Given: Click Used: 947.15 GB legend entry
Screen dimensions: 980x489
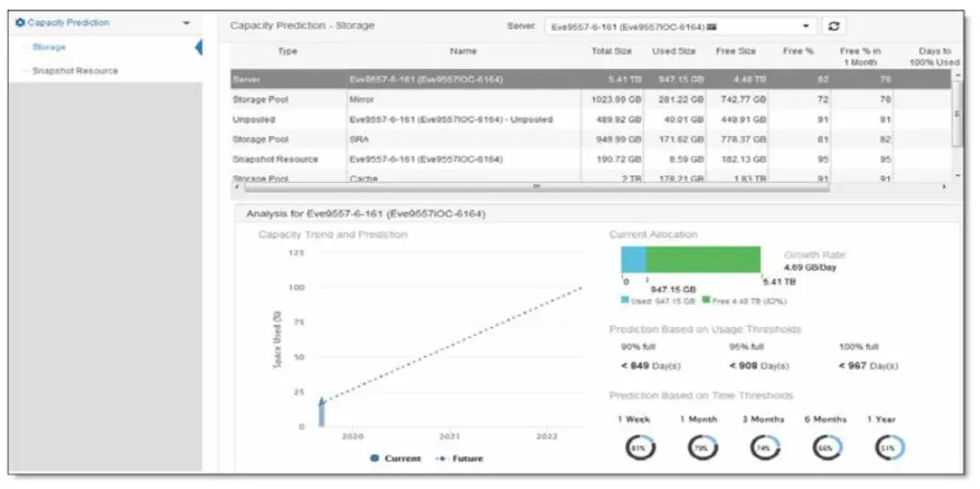Looking at the screenshot, I should click(x=658, y=300).
